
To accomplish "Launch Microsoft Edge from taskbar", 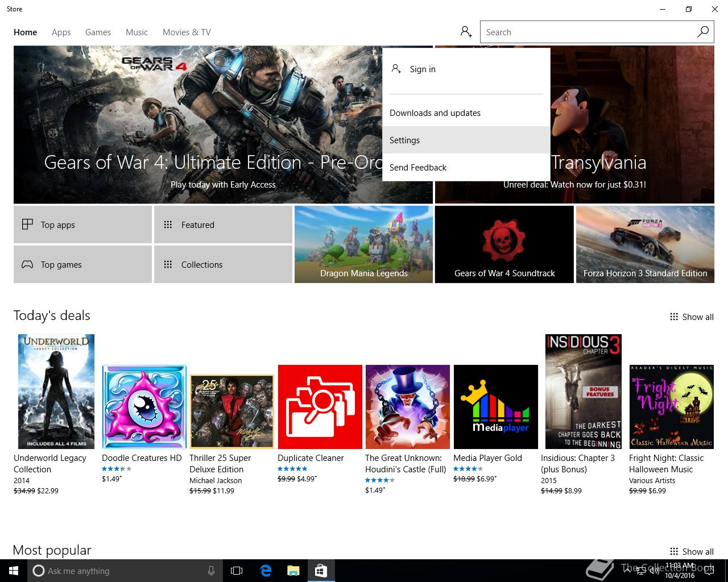I will pyautogui.click(x=266, y=571).
